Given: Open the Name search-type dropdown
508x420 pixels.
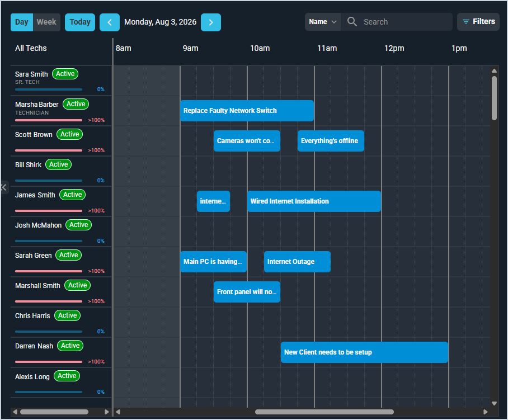Looking at the screenshot, I should coord(322,22).
